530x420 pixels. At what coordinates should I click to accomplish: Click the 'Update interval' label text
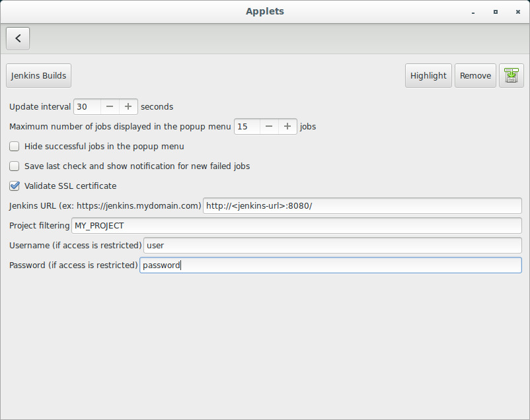tap(40, 107)
